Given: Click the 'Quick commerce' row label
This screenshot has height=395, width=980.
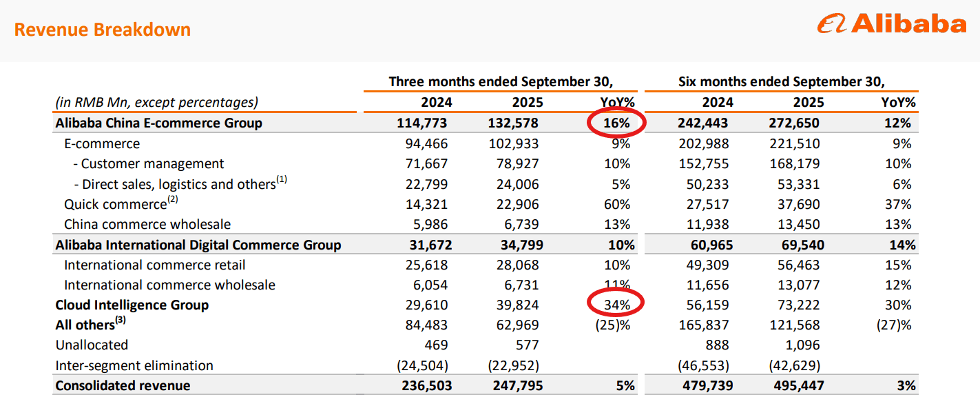Looking at the screenshot, I should click(x=116, y=204).
